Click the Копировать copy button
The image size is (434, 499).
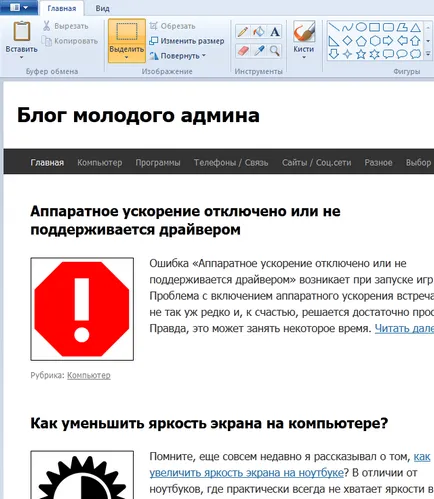coord(70,41)
